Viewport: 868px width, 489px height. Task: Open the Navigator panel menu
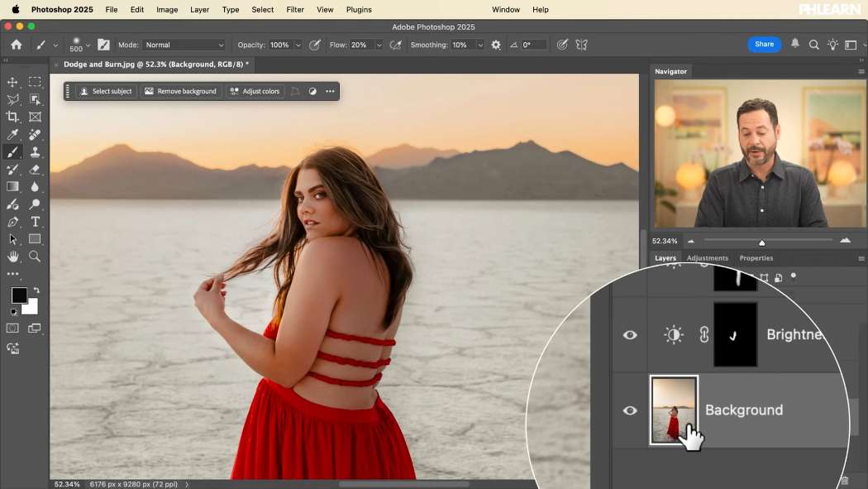click(x=861, y=71)
